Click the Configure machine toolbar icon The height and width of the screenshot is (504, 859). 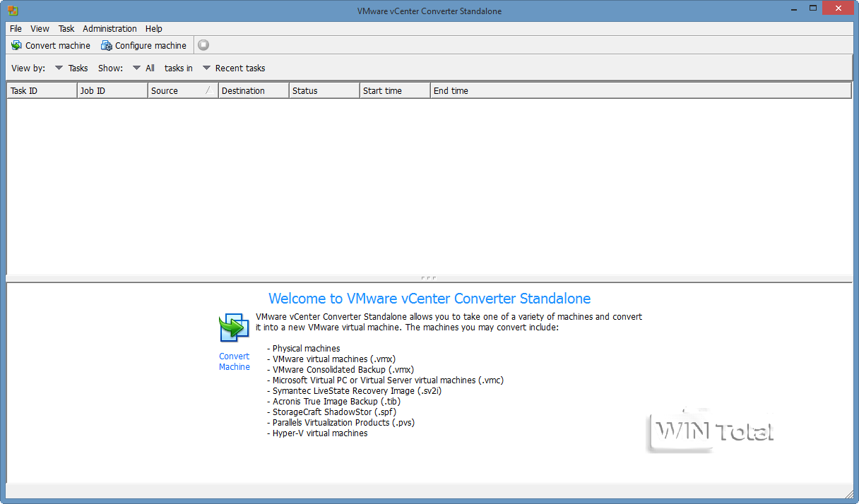tap(106, 45)
